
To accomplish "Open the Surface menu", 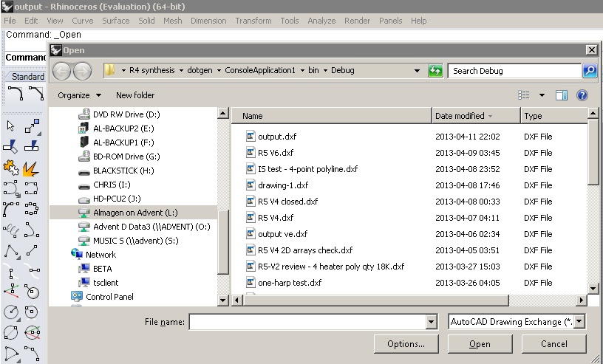I will click(x=116, y=21).
